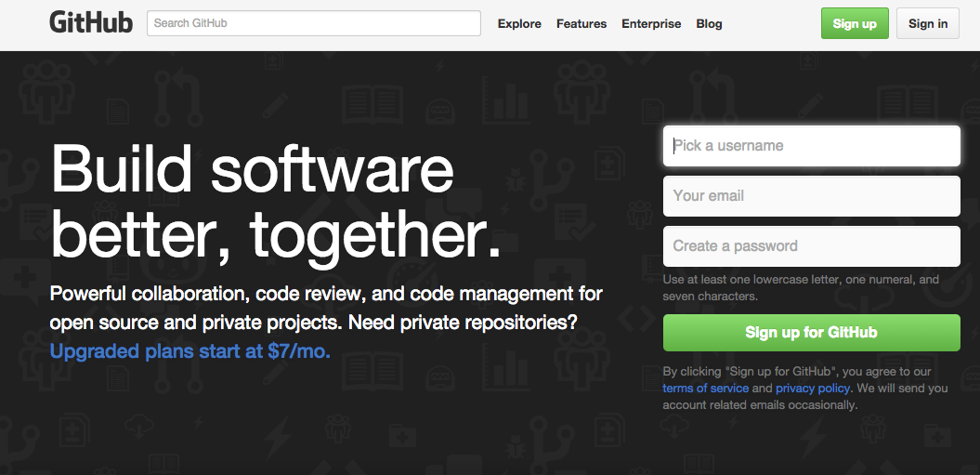
Task: Click the green Sign up button in header
Action: point(855,23)
